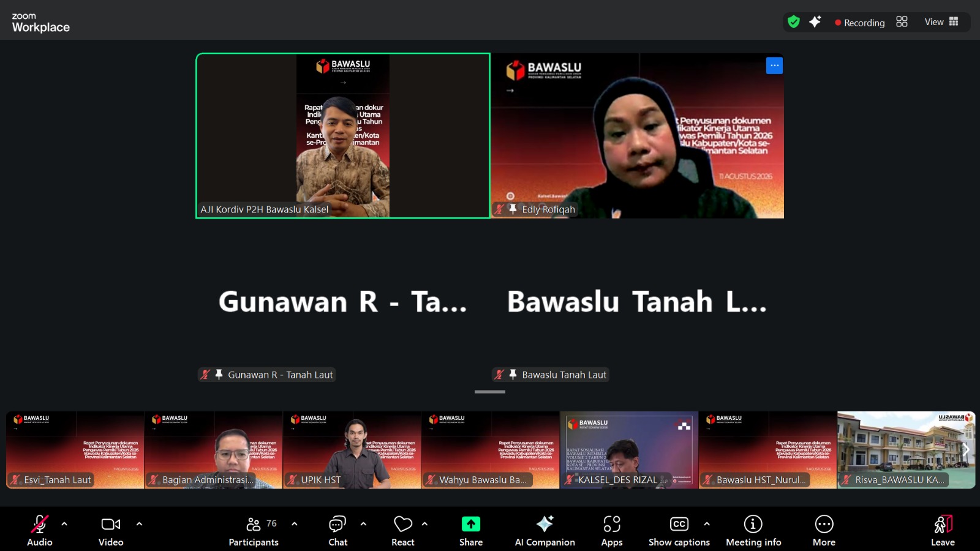Leave the meeting

click(x=943, y=530)
